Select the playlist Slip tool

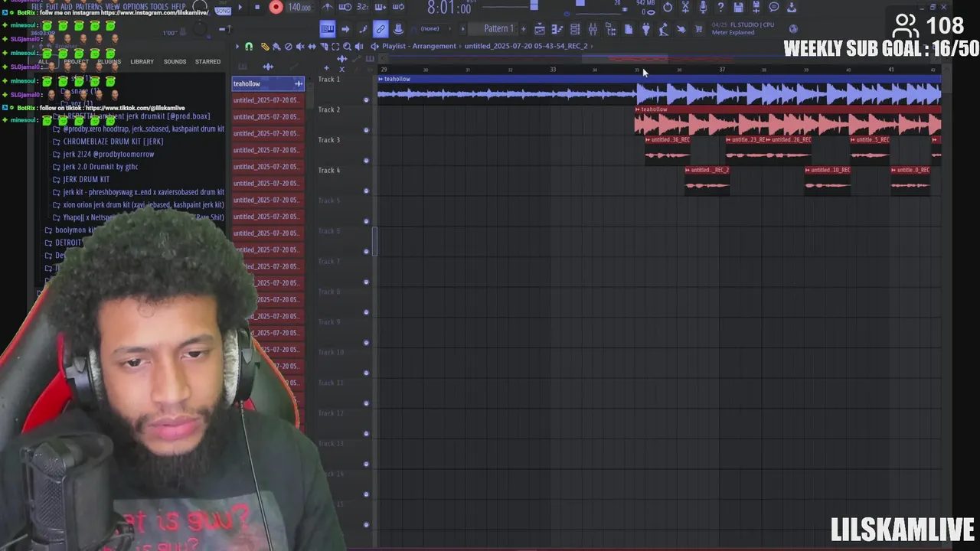click(x=312, y=47)
